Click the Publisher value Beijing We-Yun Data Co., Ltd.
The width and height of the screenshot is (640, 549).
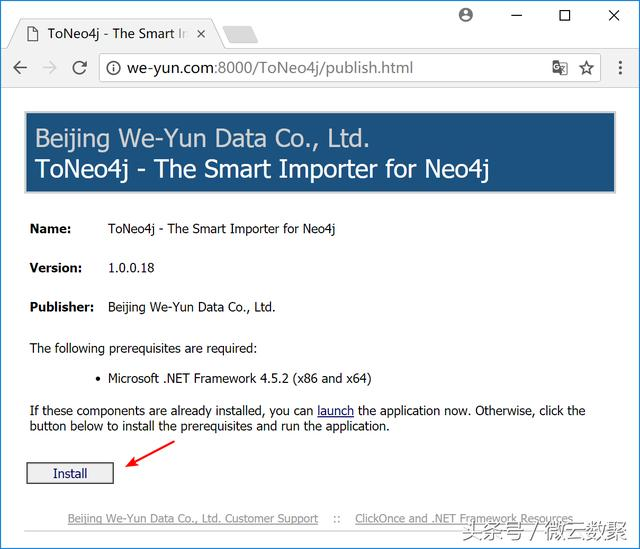click(x=191, y=307)
